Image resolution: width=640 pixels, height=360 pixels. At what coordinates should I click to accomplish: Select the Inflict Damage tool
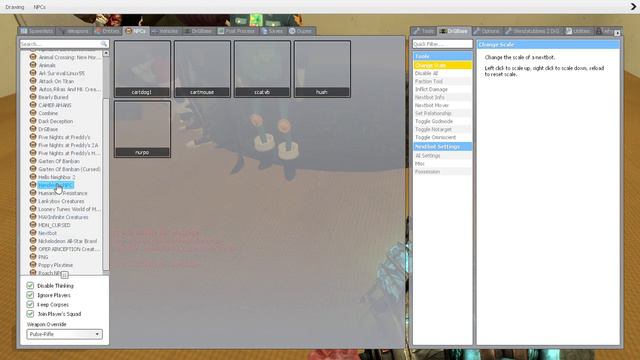(x=442, y=89)
